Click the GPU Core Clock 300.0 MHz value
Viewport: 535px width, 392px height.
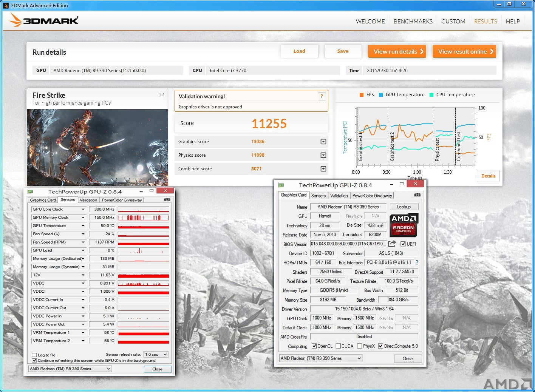point(102,209)
